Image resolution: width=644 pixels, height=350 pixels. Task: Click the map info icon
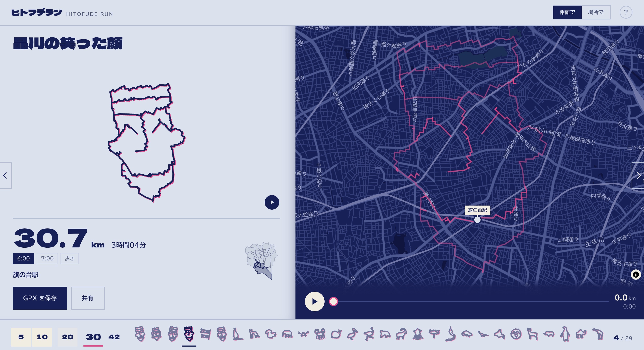tap(636, 275)
